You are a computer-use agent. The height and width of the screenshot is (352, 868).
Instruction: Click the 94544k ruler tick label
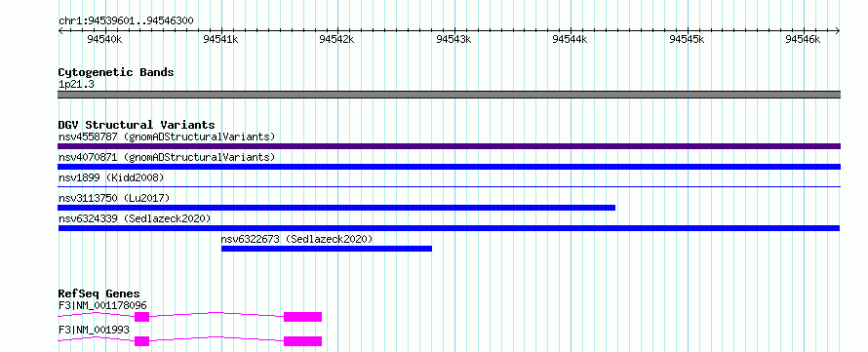click(571, 39)
